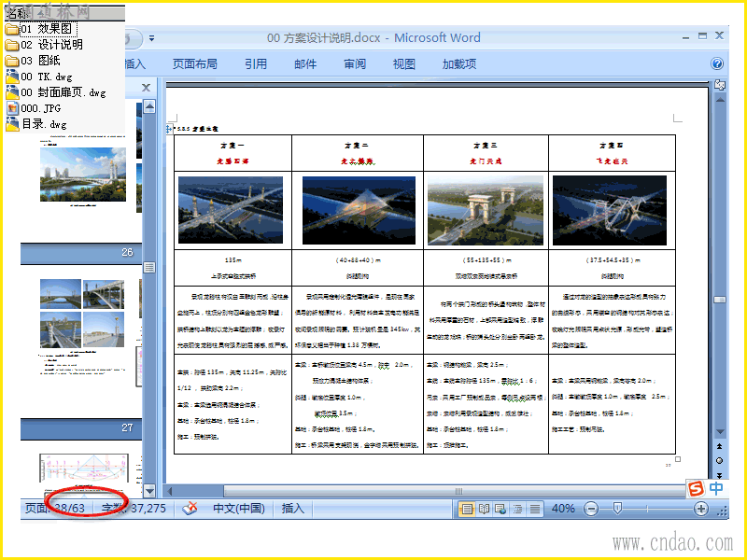Click the 方案四 bridge image

coord(610,210)
